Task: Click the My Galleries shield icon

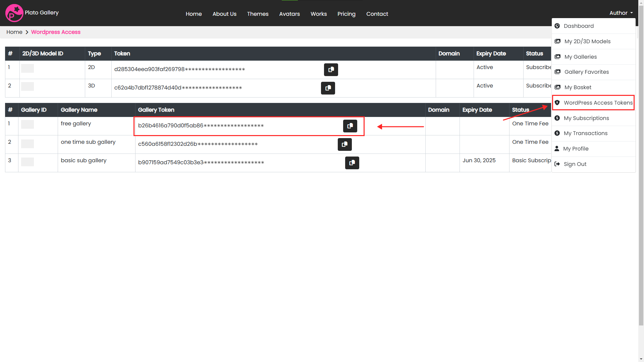Action: (x=557, y=57)
